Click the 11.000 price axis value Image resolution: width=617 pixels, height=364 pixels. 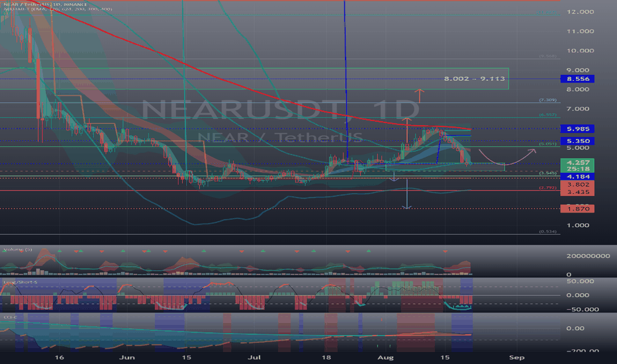tap(580, 31)
